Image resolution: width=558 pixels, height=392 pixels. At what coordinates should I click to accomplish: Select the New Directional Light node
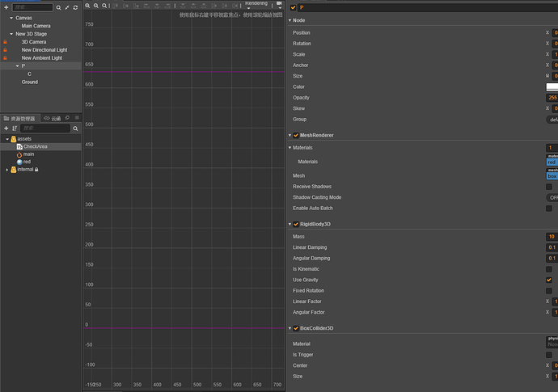click(44, 50)
